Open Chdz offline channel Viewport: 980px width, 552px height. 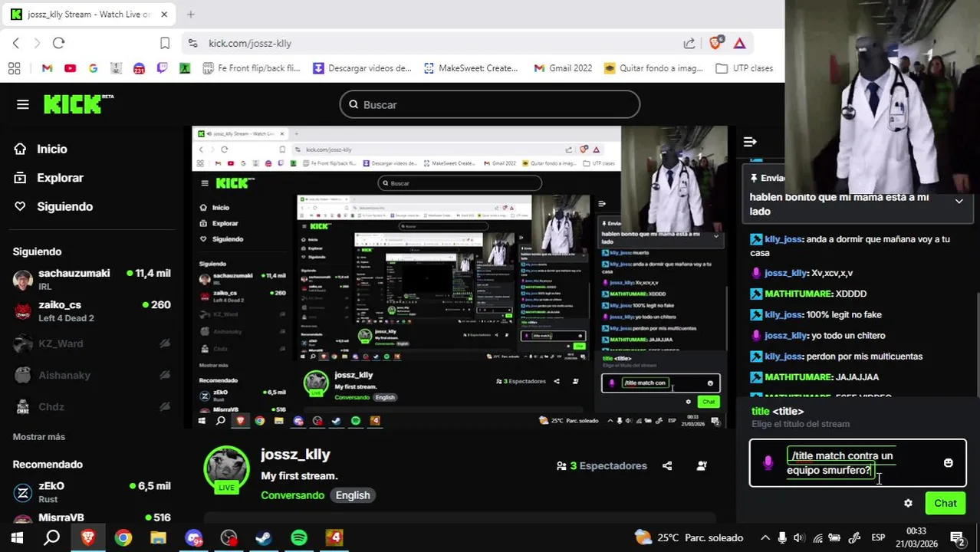(91, 406)
